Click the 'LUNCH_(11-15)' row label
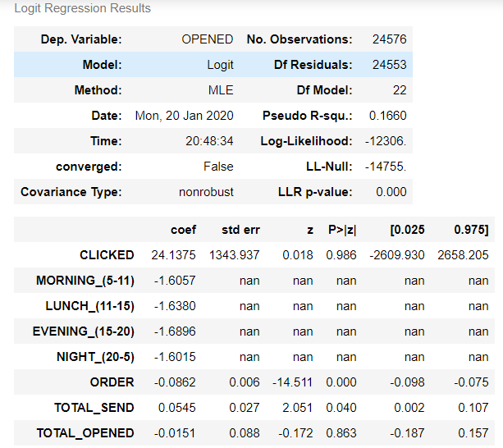 89,306
